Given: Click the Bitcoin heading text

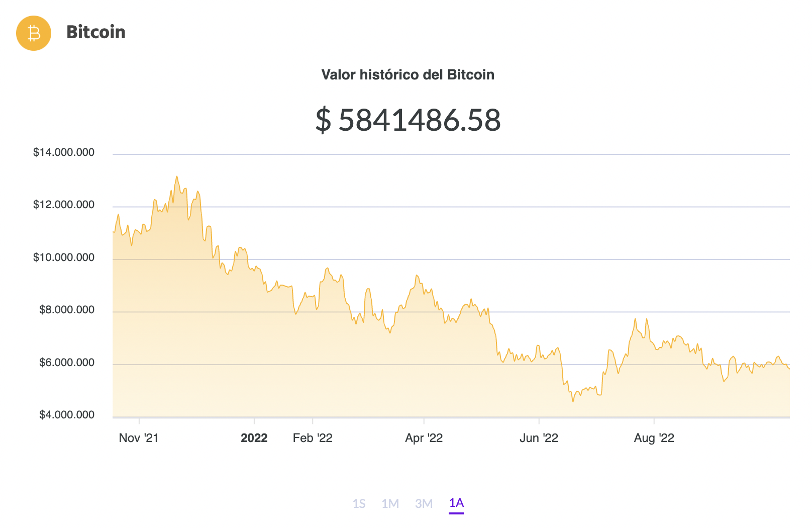Looking at the screenshot, I should click(x=96, y=32).
